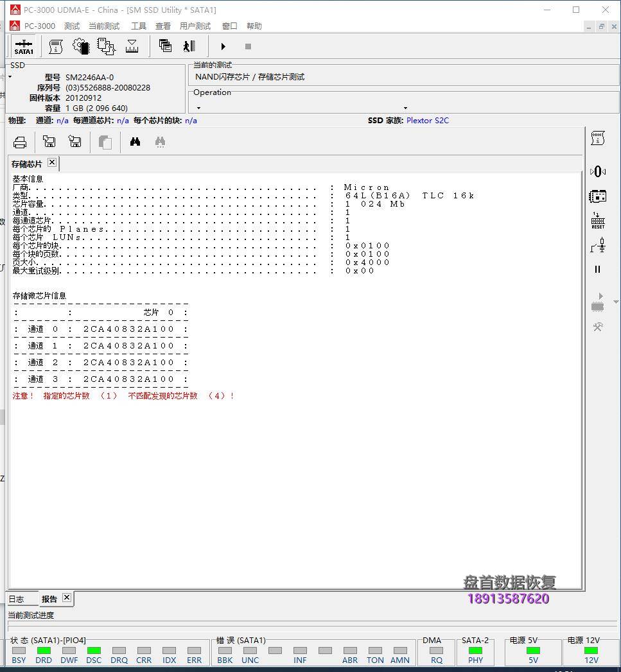This screenshot has width=621, height=672.
Task: Click the stacked windows toolbar icon
Action: click(165, 46)
